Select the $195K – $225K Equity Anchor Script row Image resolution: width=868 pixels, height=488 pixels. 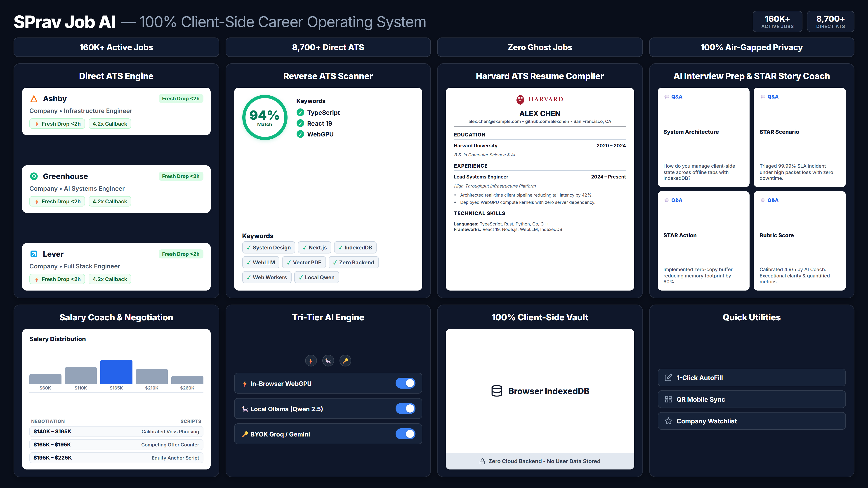116,458
